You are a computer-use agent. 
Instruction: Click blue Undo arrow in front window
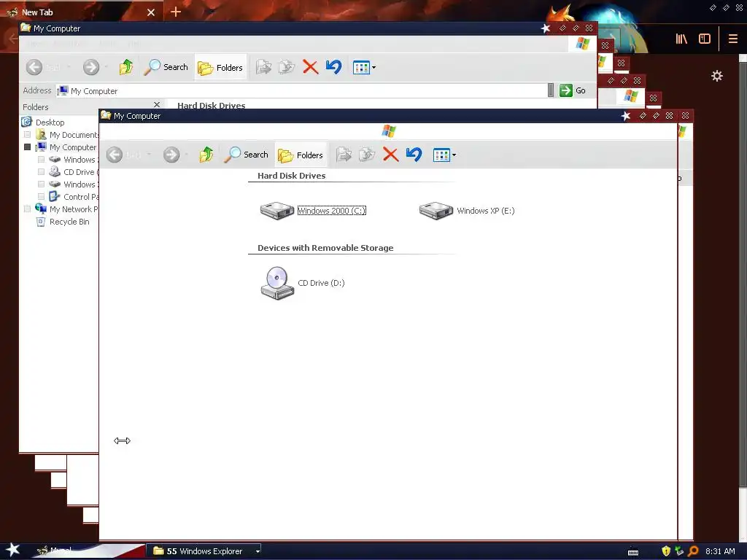414,155
